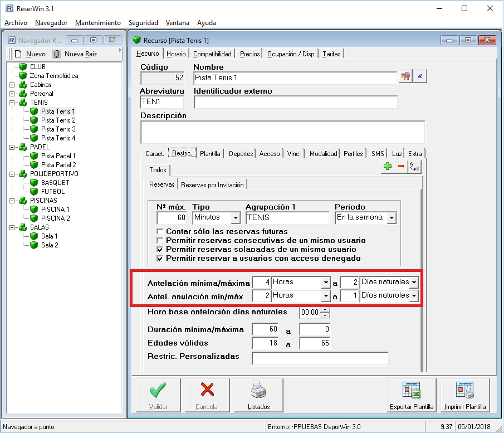The height and width of the screenshot is (433, 504).
Task: Click the flag translation icon beside Nombre
Action: point(405,76)
